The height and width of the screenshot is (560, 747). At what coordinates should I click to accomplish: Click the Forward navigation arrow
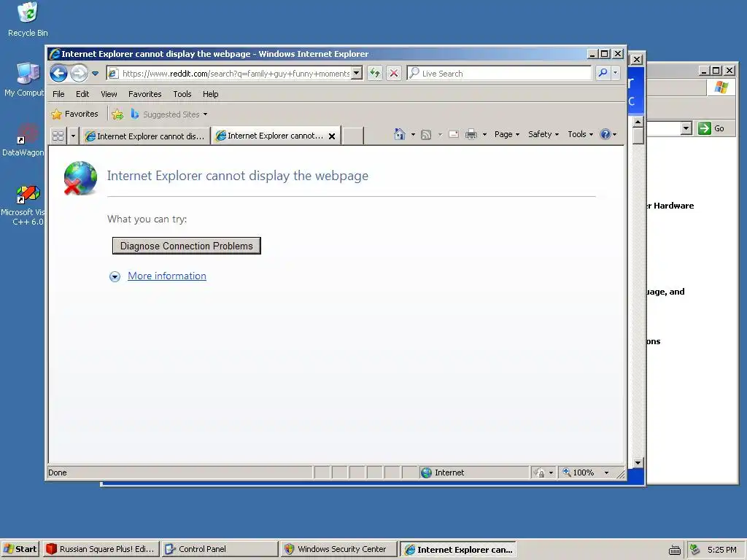pos(79,74)
